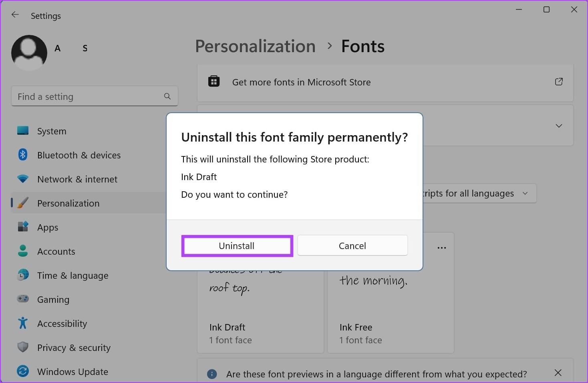Maximize the Settings window
Viewport: 588px width, 383px height.
[x=546, y=9]
